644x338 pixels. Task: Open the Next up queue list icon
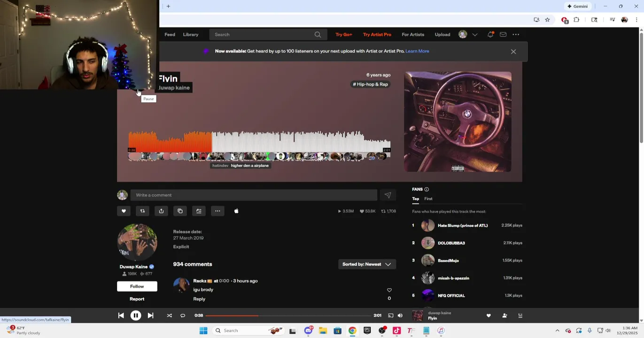click(520, 316)
